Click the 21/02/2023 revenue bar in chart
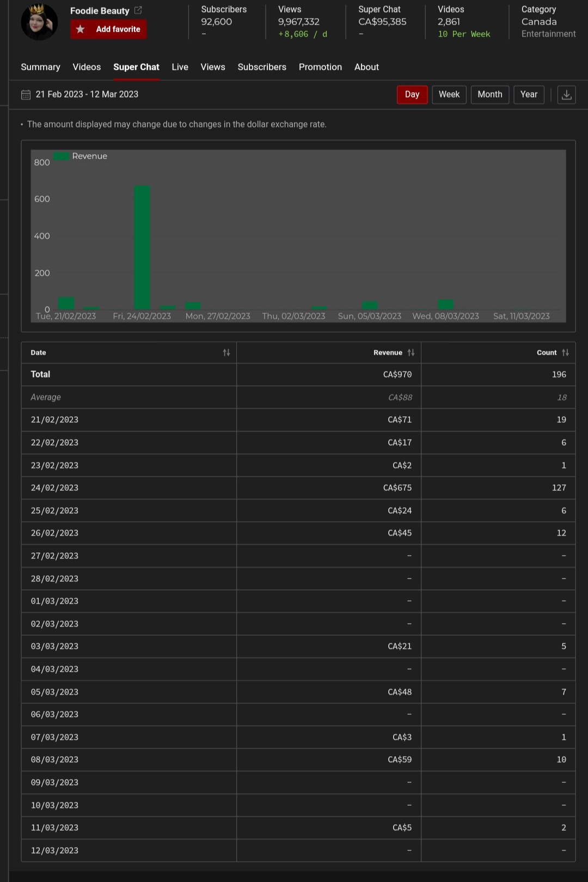 (x=66, y=303)
